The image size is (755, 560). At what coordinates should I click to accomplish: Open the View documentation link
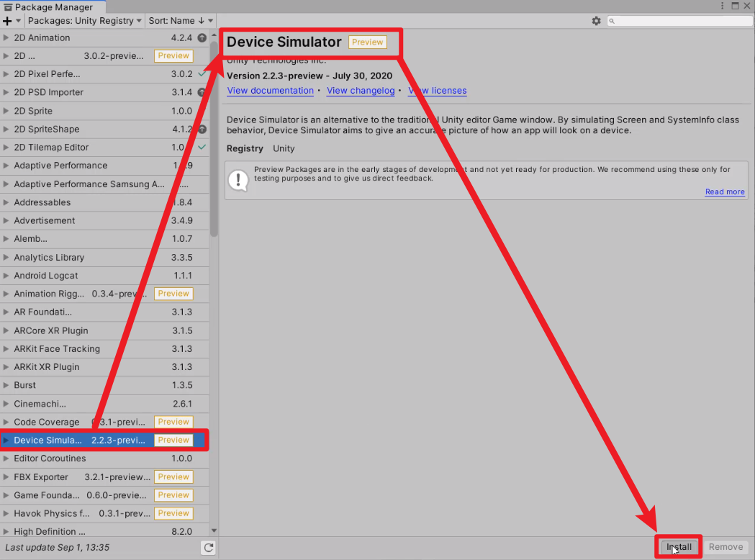270,91
